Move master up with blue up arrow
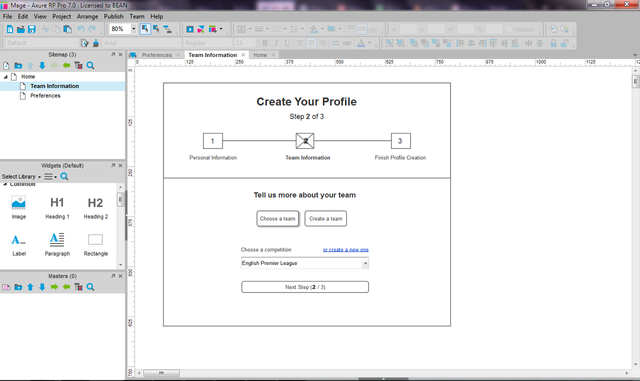Image resolution: width=640 pixels, height=381 pixels. click(x=30, y=287)
